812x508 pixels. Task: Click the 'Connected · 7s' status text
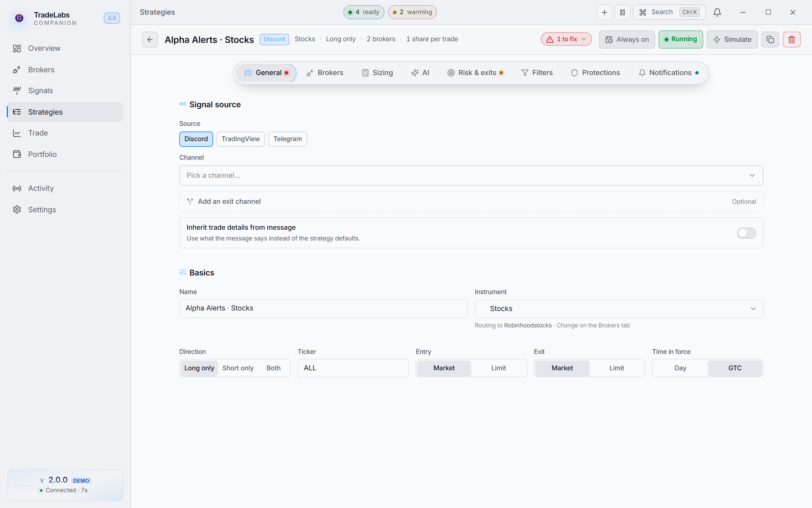[67, 490]
